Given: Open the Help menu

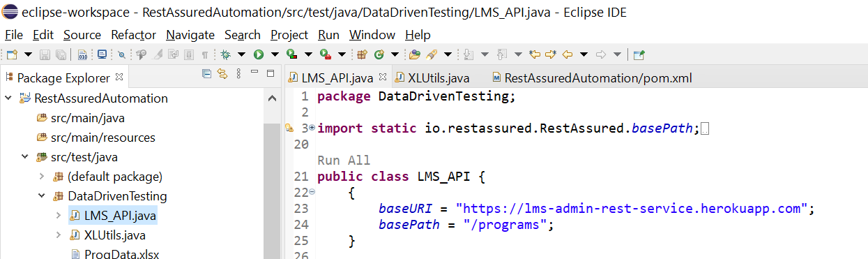Looking at the screenshot, I should tap(418, 35).
